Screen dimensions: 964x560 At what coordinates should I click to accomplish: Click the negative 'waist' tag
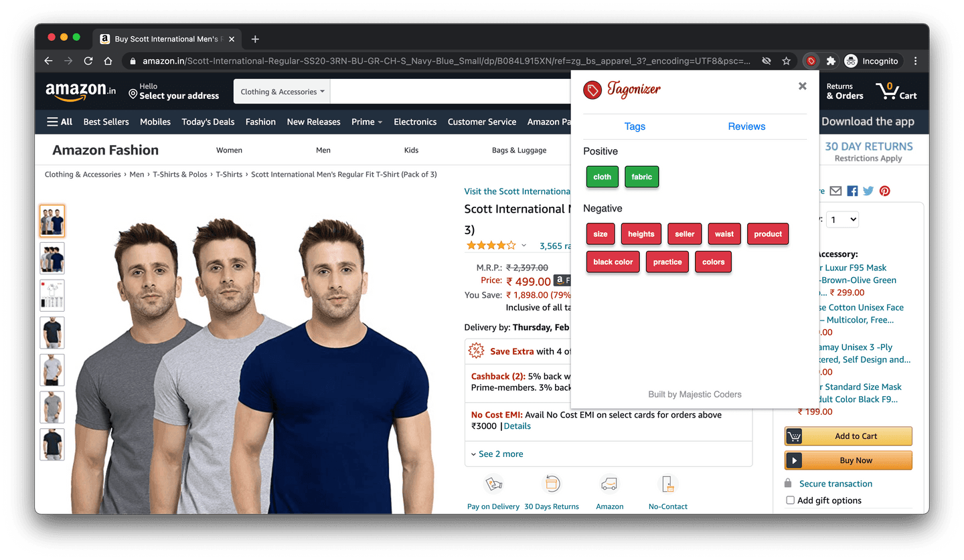[724, 234]
